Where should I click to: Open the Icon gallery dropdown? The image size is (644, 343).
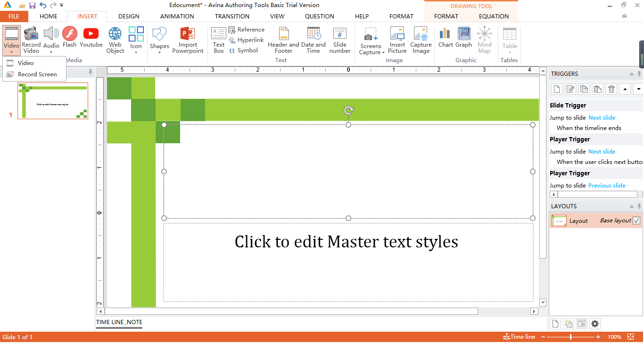pyautogui.click(x=136, y=52)
